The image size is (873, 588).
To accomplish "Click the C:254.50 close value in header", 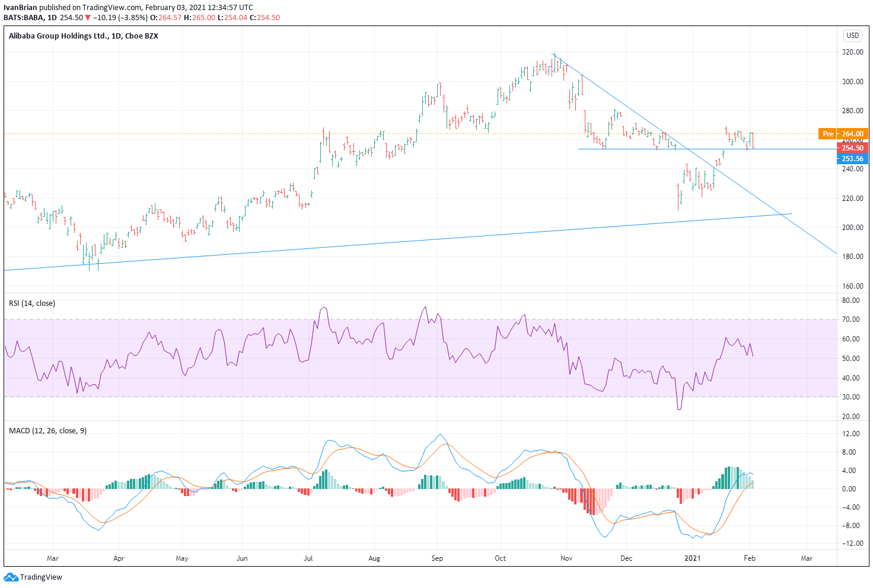I will 265,18.
